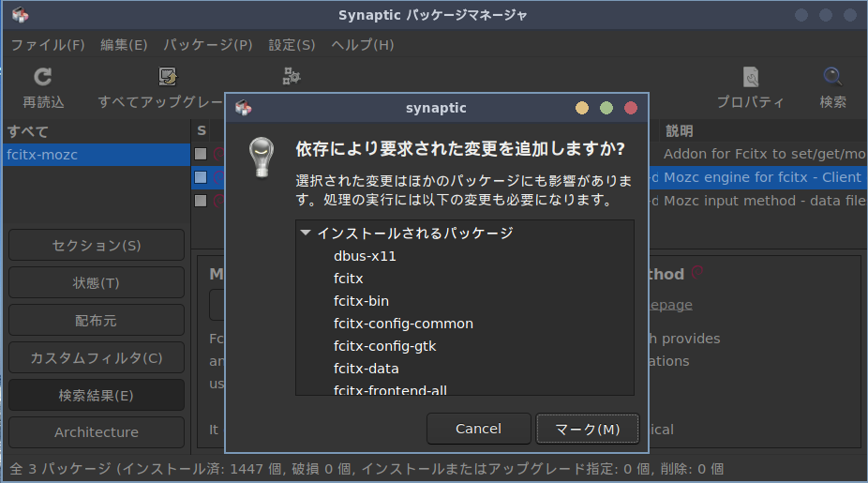Screen dimensions: 868x483
Task: Open the 編集(E) menu
Action: coord(124,45)
